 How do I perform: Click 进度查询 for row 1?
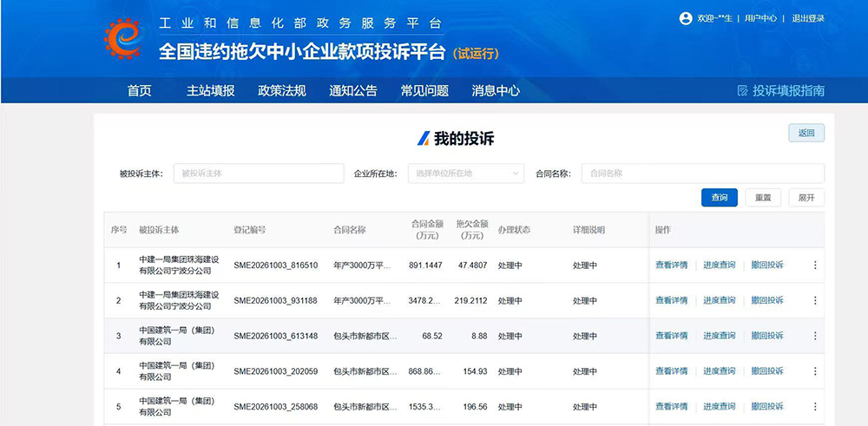click(x=720, y=265)
